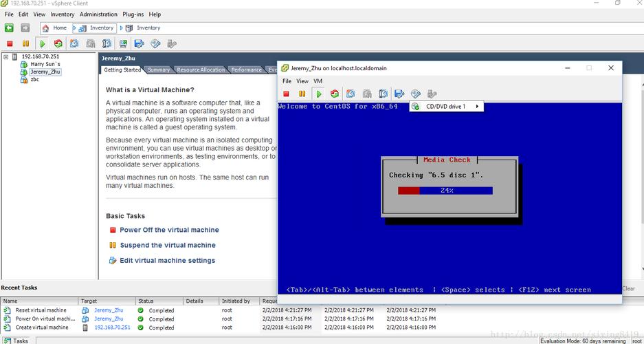Click Power On icon in console window
The image size is (644, 344).
pyautogui.click(x=318, y=94)
